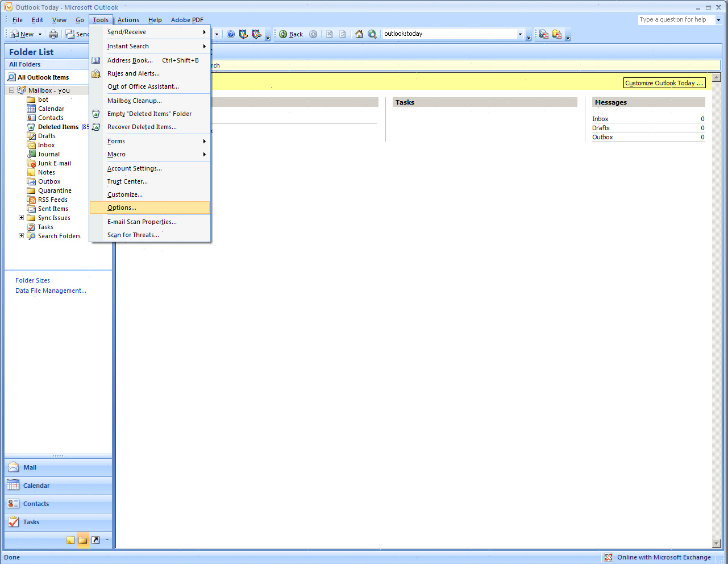
Task: Click the Sent Items folder icon
Action: tap(31, 209)
